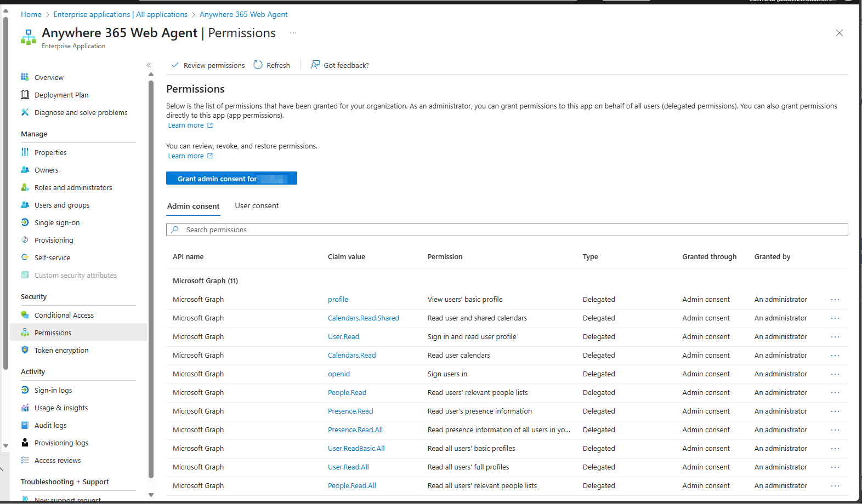Screen dimensions: 862x504
Task: Open first Learn more link about permissions
Action: [x=190, y=125]
